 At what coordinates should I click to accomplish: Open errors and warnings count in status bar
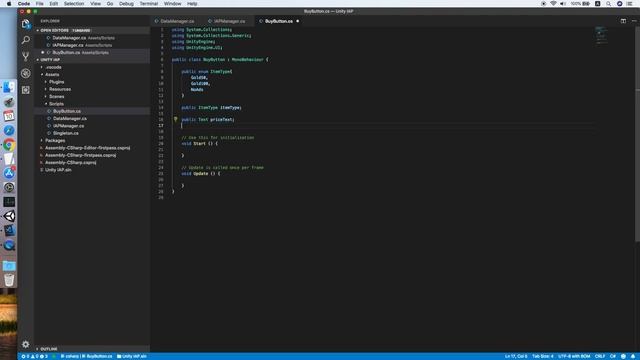(x=35, y=356)
